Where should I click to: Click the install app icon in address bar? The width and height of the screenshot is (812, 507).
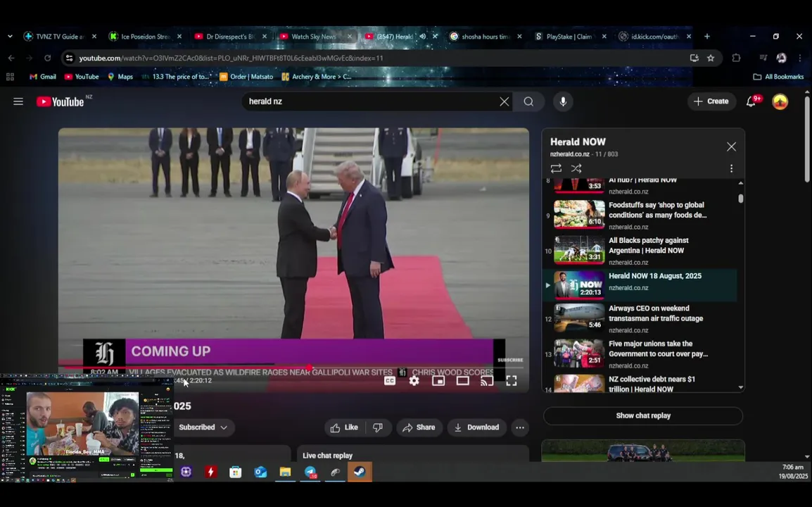[694, 58]
